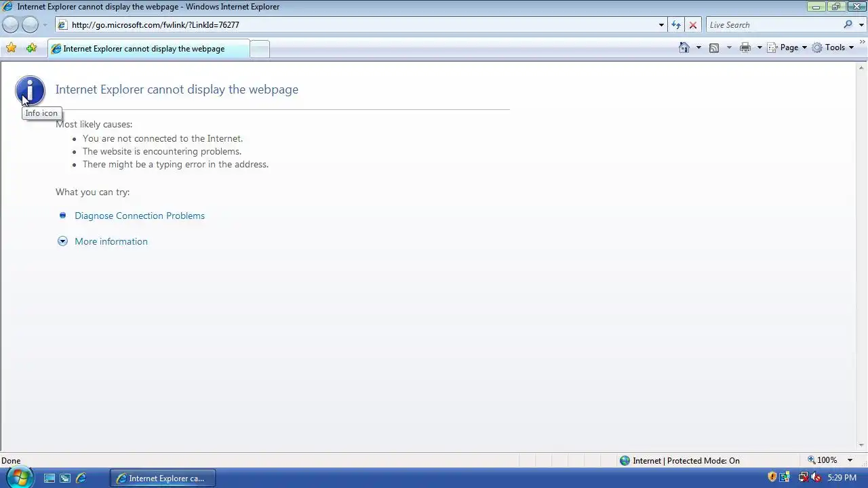Click the Back navigation button
Screen dimensions: 868x488
pyautogui.click(x=11, y=25)
